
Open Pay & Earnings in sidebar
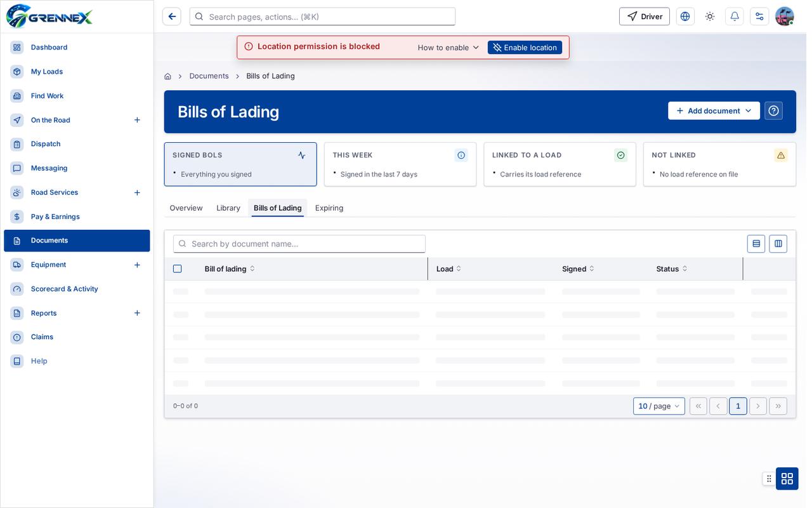(77, 217)
